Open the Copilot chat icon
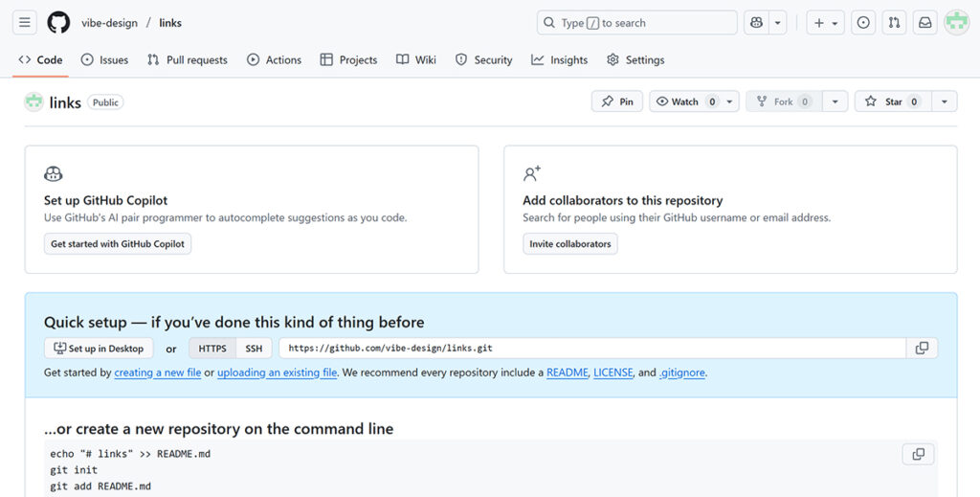This screenshot has height=497, width=980. tap(757, 22)
